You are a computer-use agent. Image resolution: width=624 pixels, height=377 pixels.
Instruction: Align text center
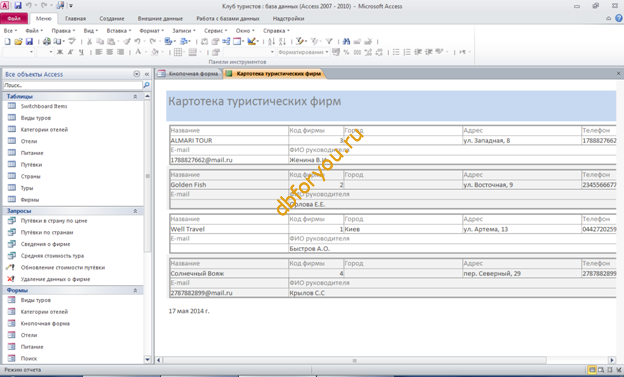(x=109, y=52)
